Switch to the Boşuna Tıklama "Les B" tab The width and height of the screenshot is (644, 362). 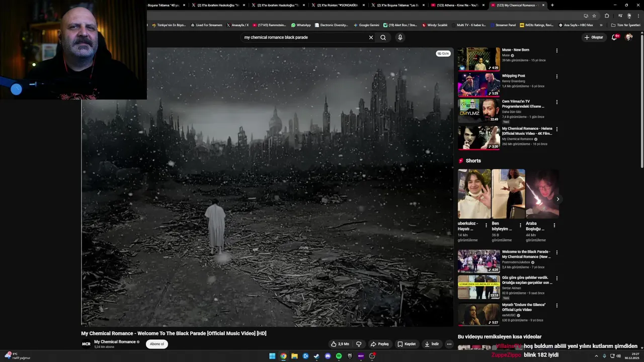tap(397, 5)
